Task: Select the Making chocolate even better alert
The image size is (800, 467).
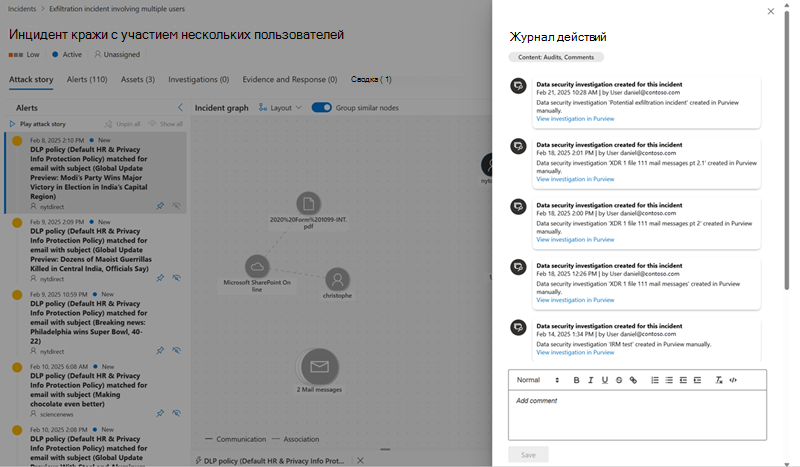Action: 96,390
